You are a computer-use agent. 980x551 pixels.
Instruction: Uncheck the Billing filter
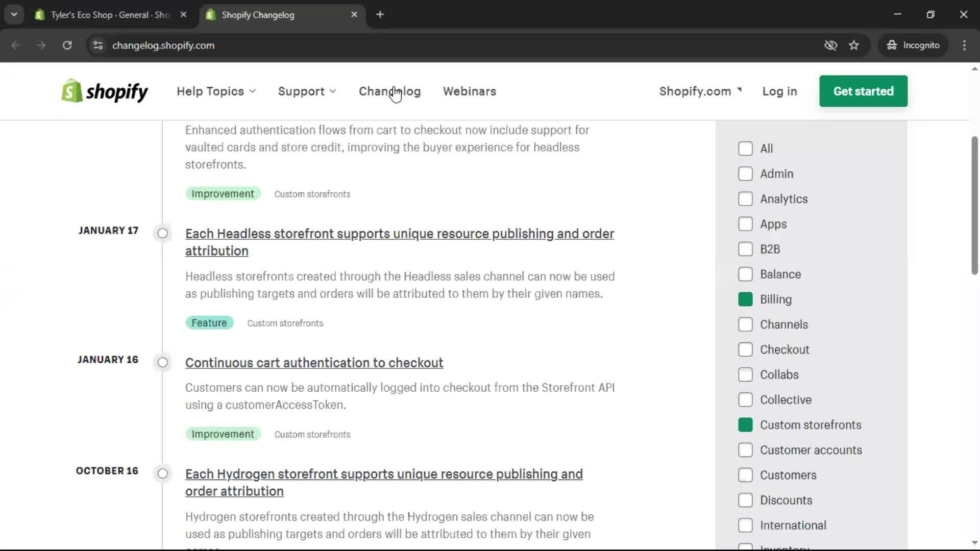[x=745, y=299]
